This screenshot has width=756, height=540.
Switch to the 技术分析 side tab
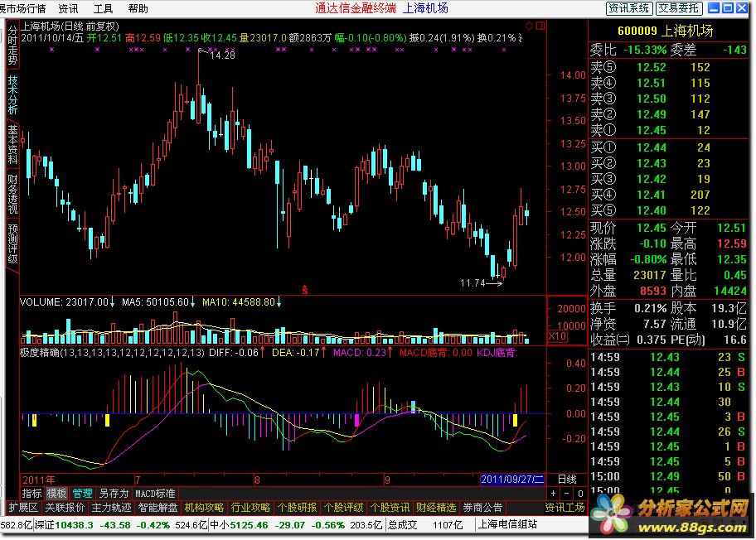pyautogui.click(x=12, y=95)
